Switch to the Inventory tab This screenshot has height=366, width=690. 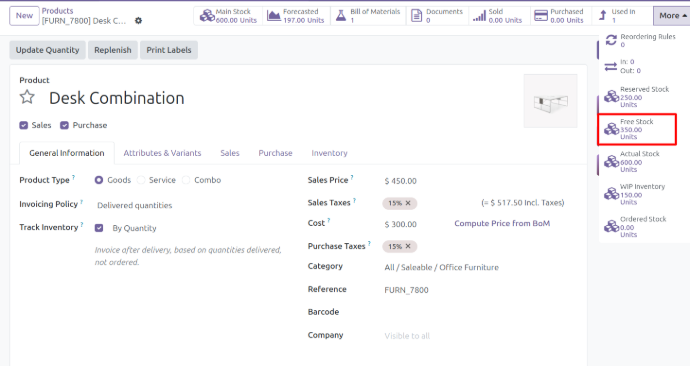tap(329, 153)
